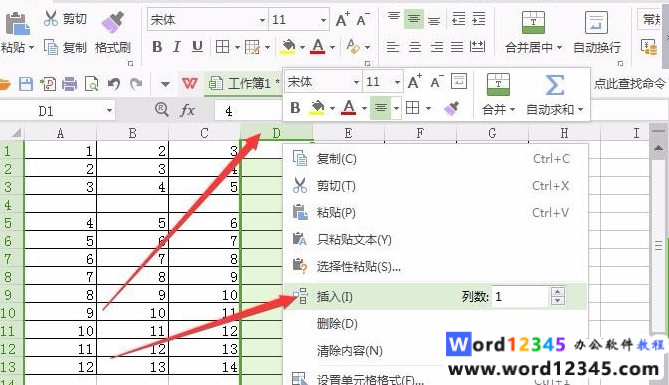Click the Select All corner triangle
The width and height of the screenshot is (669, 385).
coord(16,133)
